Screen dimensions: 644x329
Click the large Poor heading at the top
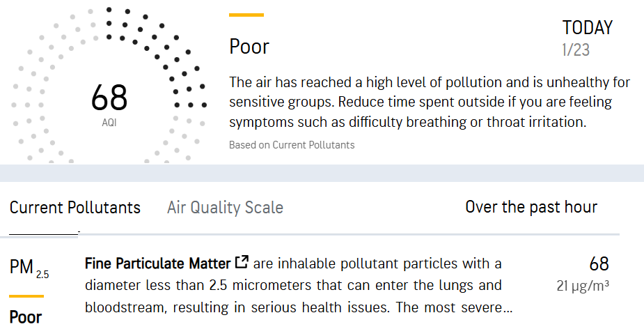[249, 47]
